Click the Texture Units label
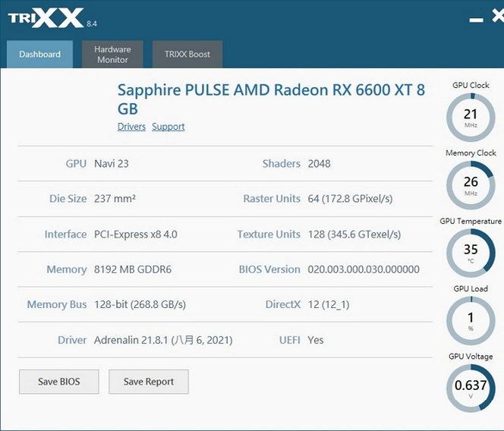Viewport: 504px width, 431px height. [x=269, y=234]
